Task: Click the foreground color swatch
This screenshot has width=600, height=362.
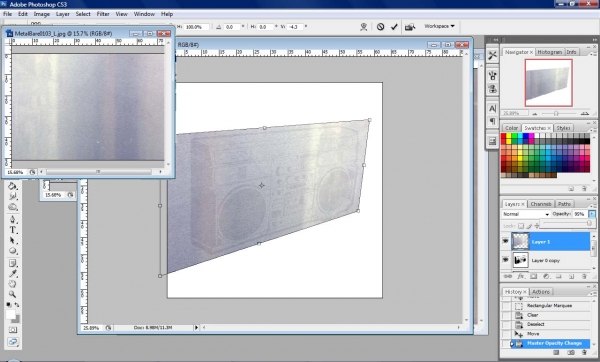Action: [x=11, y=315]
